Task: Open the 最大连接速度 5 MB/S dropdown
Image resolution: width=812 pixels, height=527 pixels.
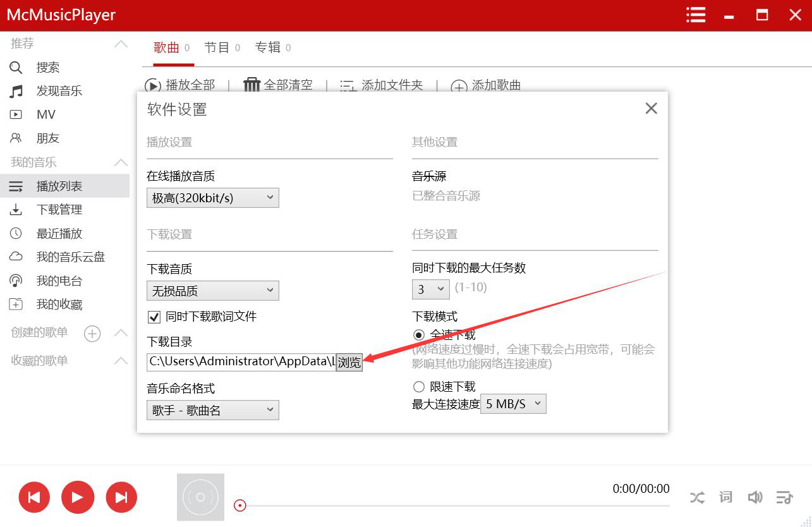Action: (513, 404)
